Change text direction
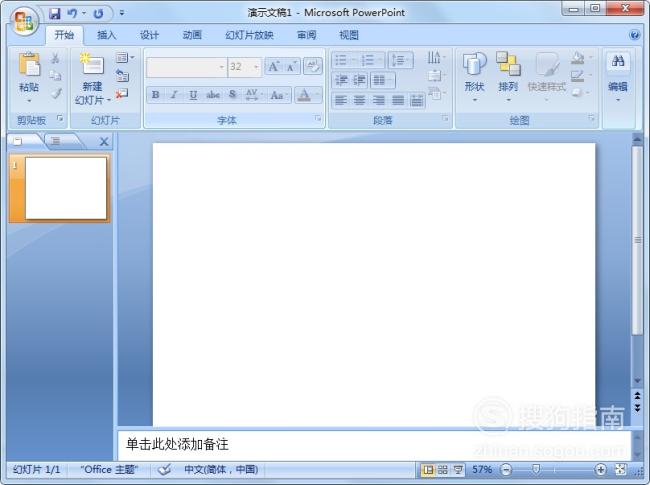Screen dimensions: 650x485 pyautogui.click(x=435, y=58)
